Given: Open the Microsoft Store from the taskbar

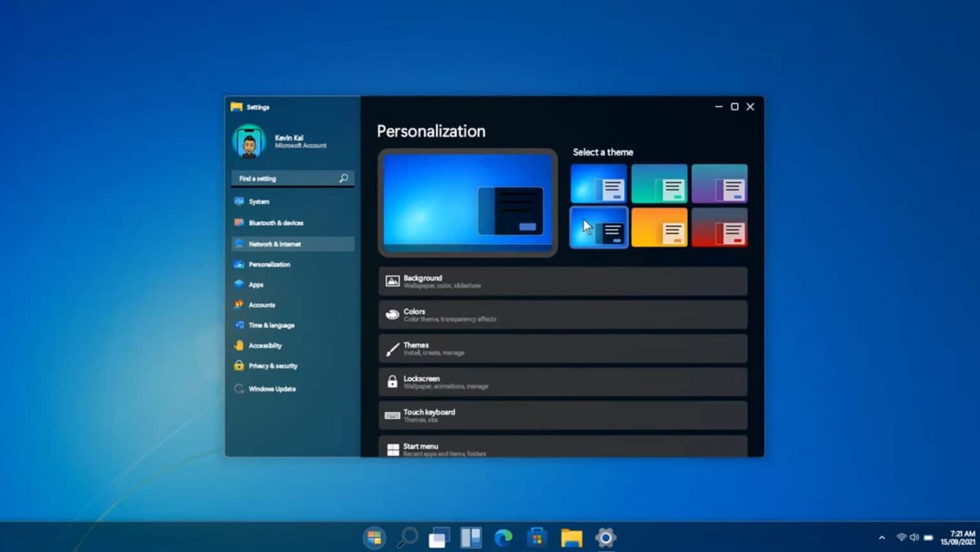Looking at the screenshot, I should (537, 537).
